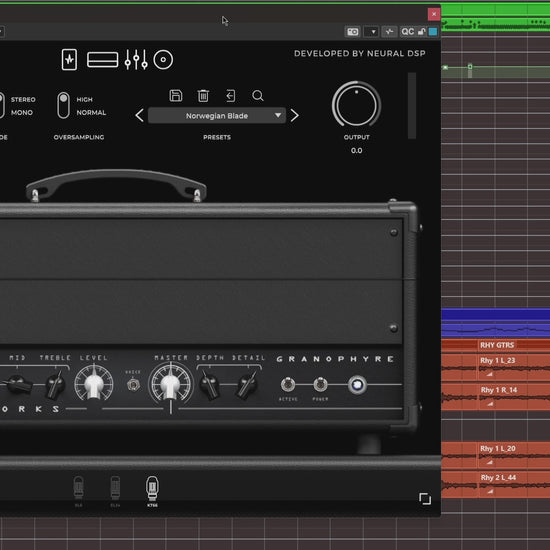This screenshot has width=550, height=550.
Task: Flip the small toggle switch between Level and Master
Action: click(x=133, y=385)
